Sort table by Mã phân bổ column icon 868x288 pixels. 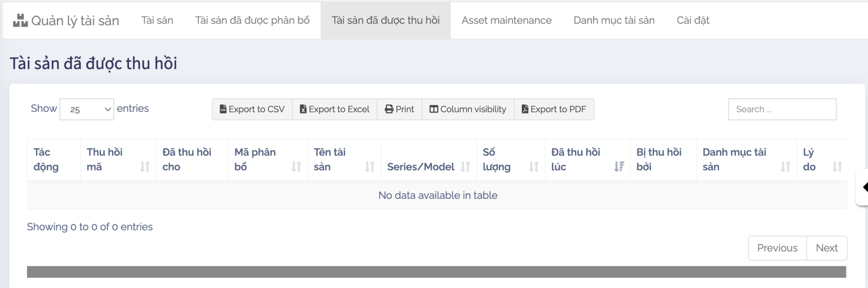coord(296,167)
